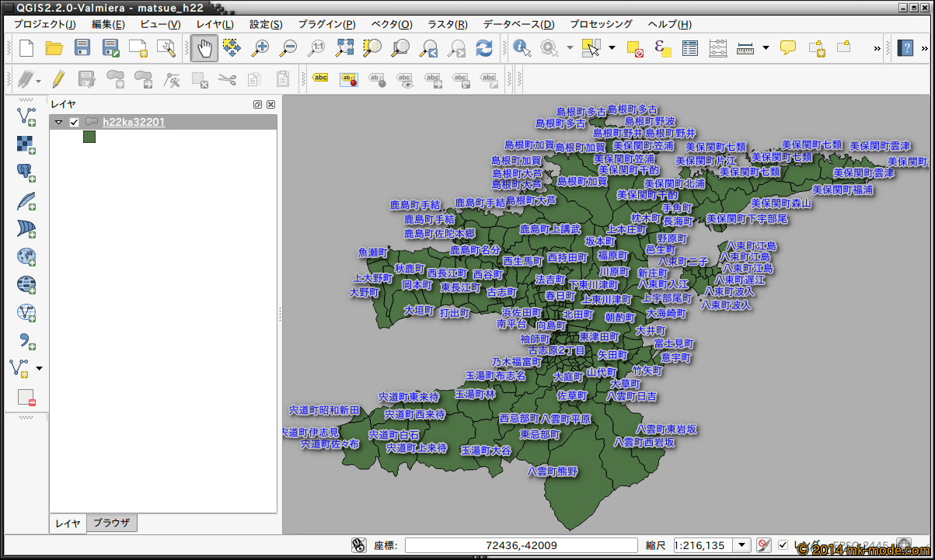Click the Refresh map icon
Viewport: 935px width, 560px height.
point(484,48)
